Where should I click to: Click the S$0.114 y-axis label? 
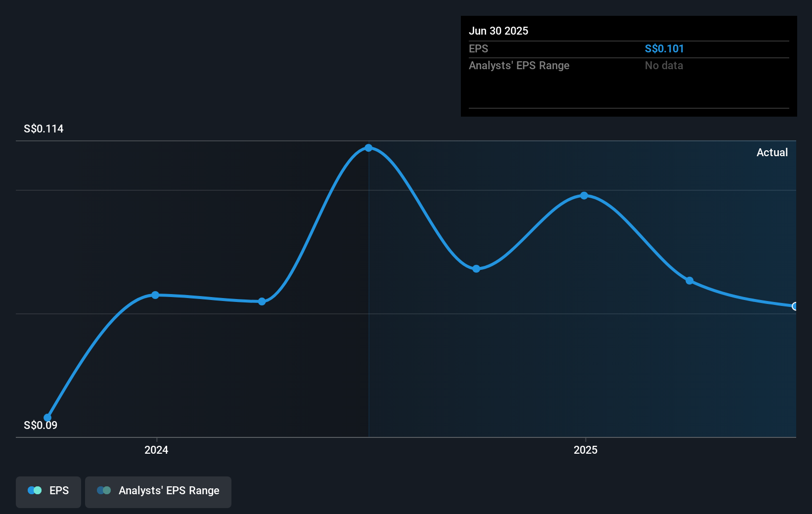(44, 129)
